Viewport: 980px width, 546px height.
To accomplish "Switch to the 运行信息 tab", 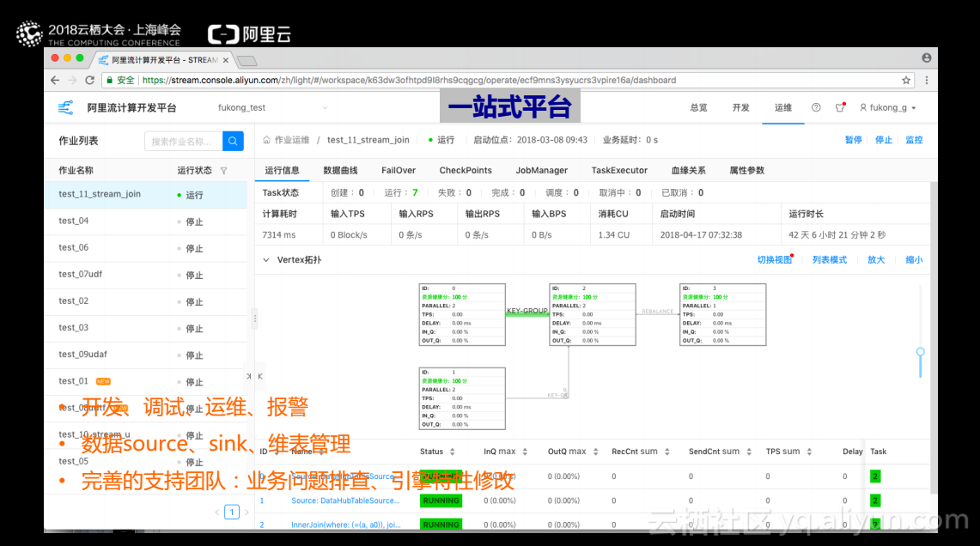I will (x=282, y=170).
